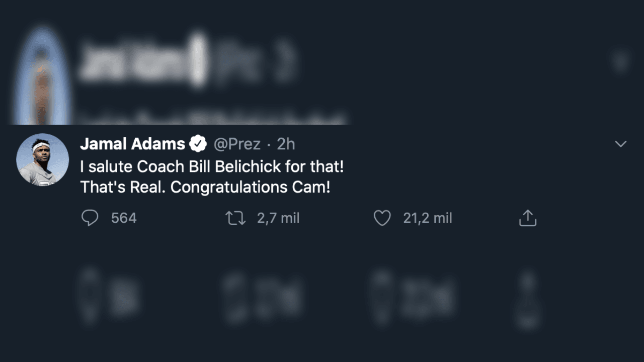Open the list of 2,7 mil retweets

point(278,218)
